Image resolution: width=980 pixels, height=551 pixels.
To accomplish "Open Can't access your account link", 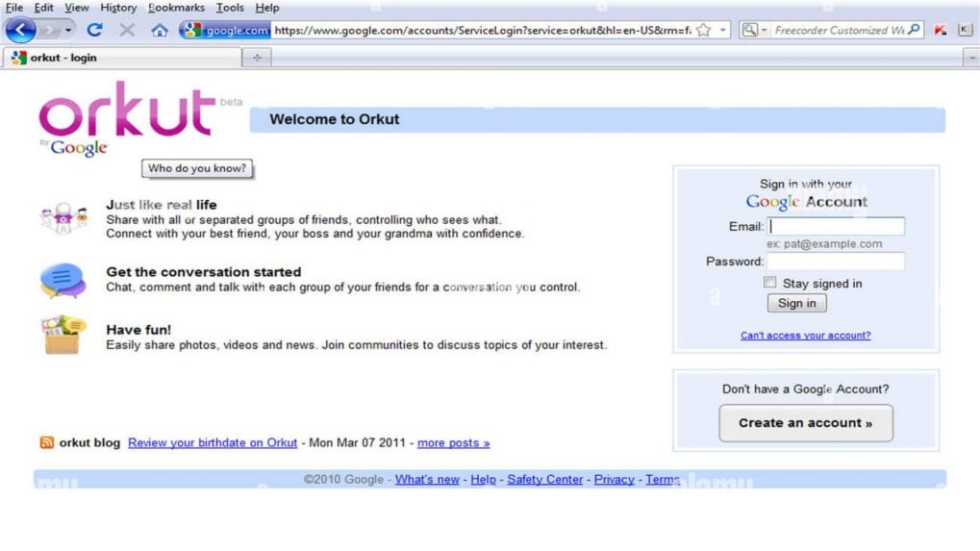I will pos(806,336).
